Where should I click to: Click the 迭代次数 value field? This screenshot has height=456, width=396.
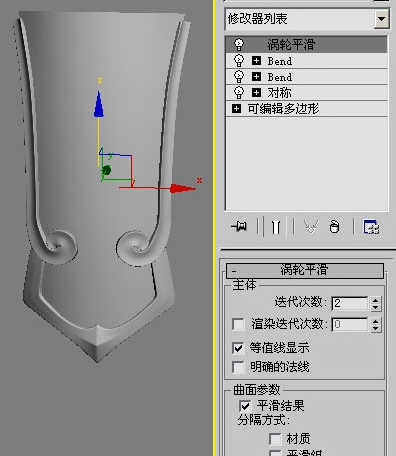click(x=350, y=303)
